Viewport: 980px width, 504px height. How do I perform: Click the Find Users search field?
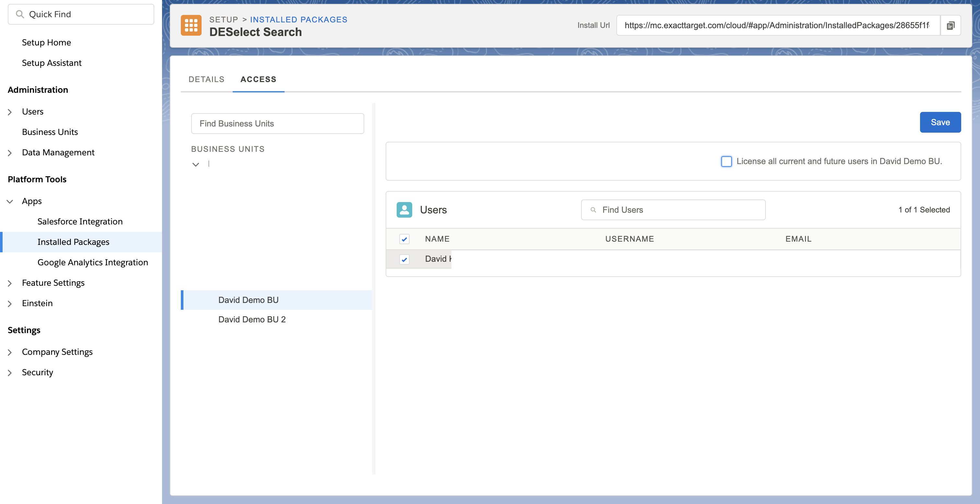[673, 210]
